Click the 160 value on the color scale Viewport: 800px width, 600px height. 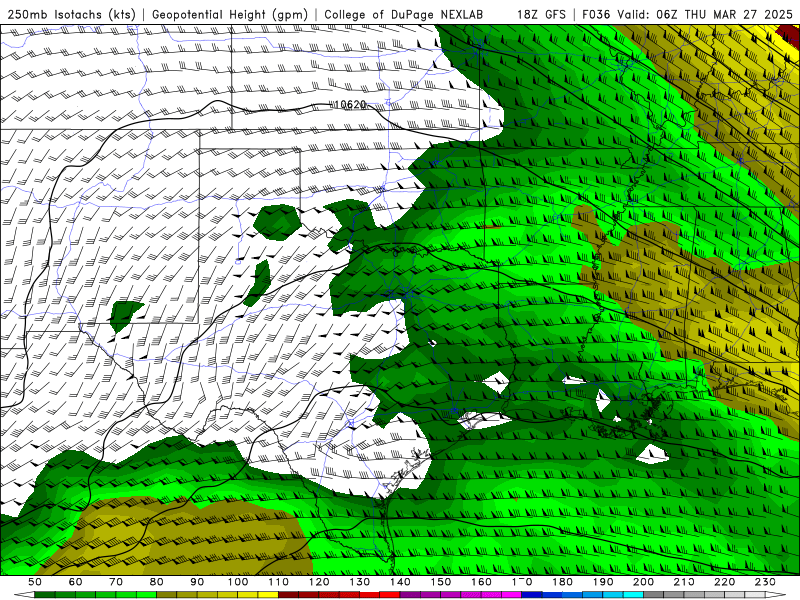481,582
